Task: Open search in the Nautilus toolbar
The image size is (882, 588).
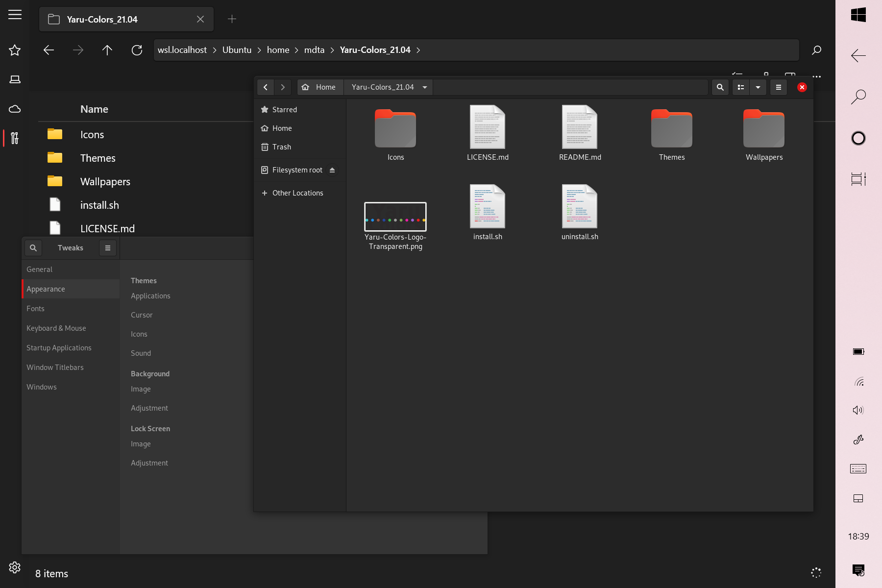Action: [720, 87]
